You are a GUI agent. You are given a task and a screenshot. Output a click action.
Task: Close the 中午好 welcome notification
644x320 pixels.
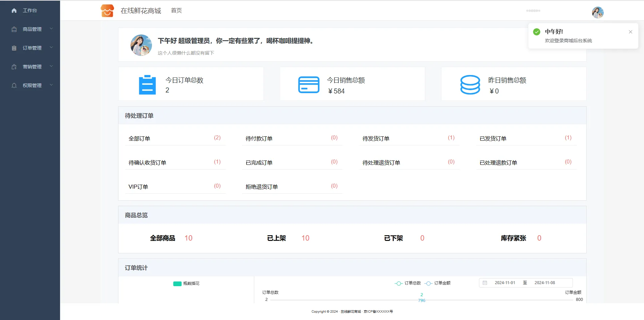pos(630,32)
